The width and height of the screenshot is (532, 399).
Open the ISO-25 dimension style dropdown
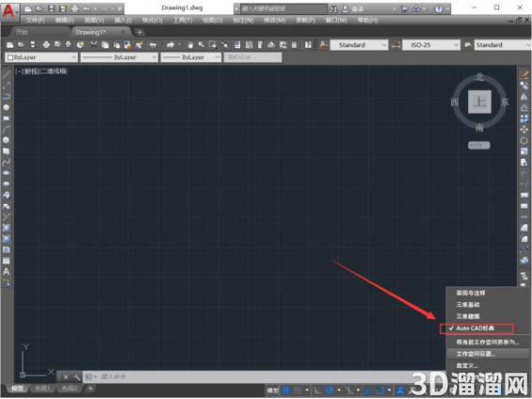tap(431, 44)
